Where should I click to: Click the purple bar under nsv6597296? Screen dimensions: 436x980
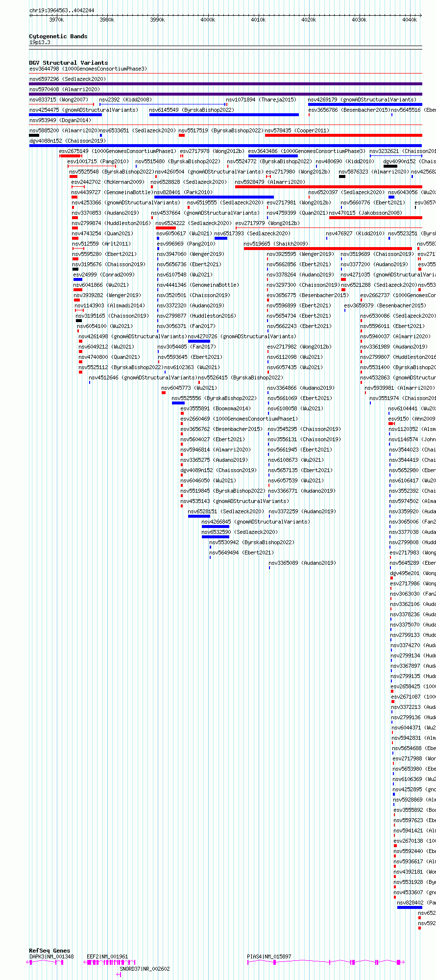(x=225, y=84)
